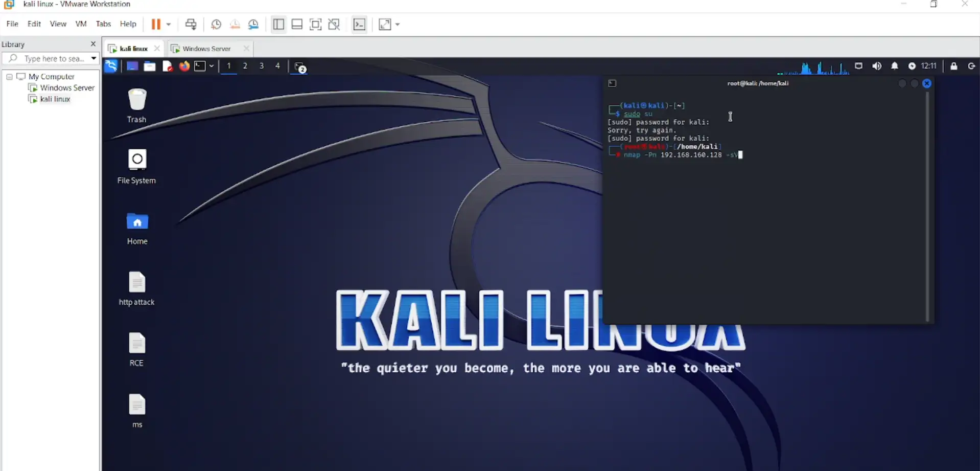
Task: Take a snapshot of the VM
Action: click(216, 24)
